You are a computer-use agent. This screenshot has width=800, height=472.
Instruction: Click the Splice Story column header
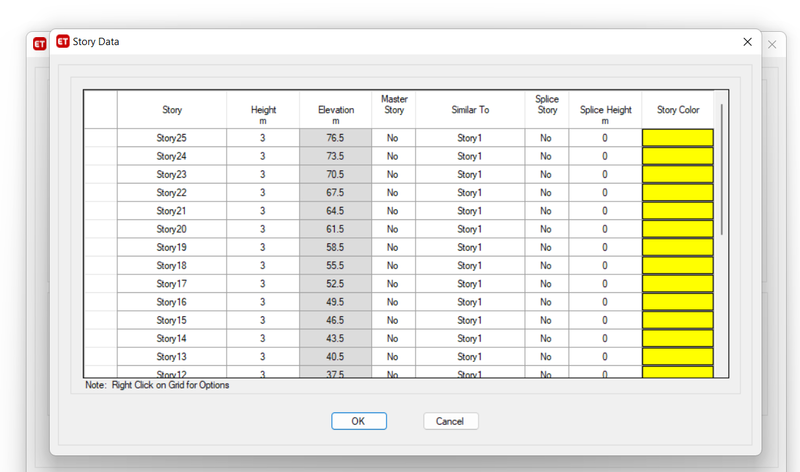point(547,110)
